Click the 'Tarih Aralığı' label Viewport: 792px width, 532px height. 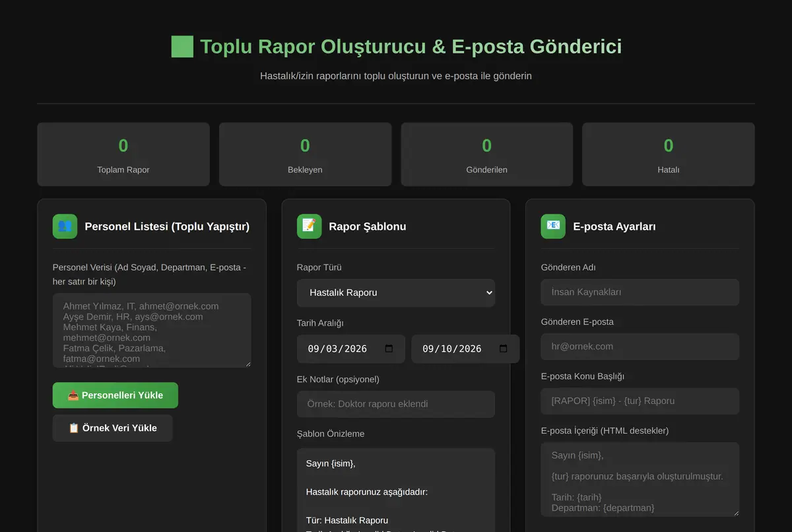(320, 323)
